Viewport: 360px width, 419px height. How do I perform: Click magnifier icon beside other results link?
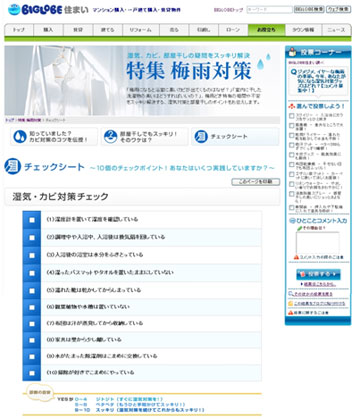point(291,294)
